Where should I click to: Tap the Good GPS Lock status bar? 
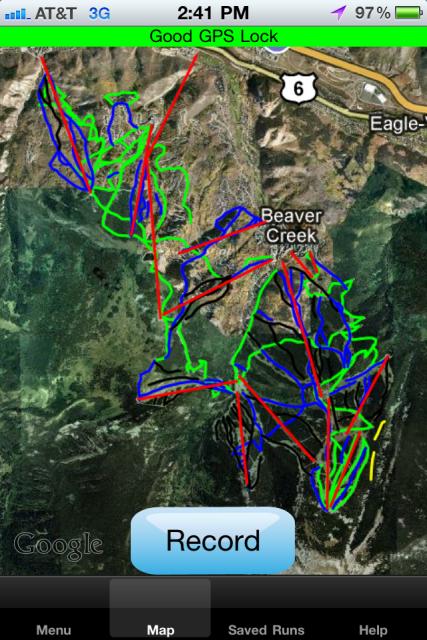[x=214, y=36]
